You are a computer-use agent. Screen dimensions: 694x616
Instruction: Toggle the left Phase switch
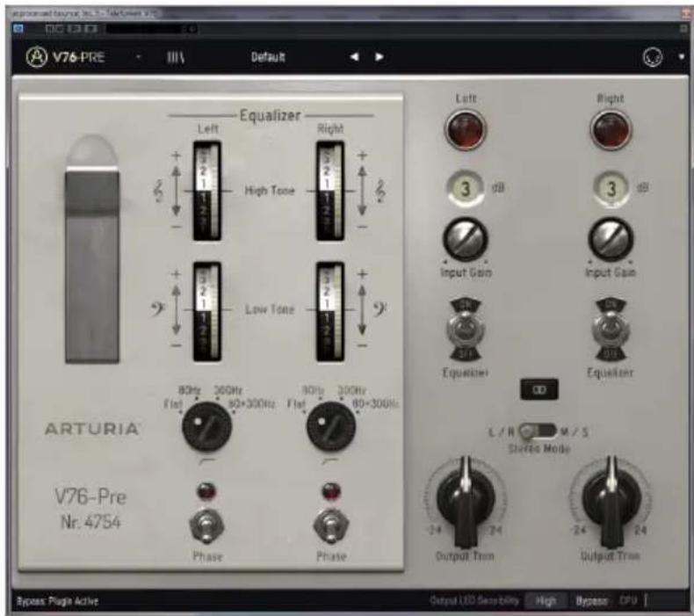(206, 526)
